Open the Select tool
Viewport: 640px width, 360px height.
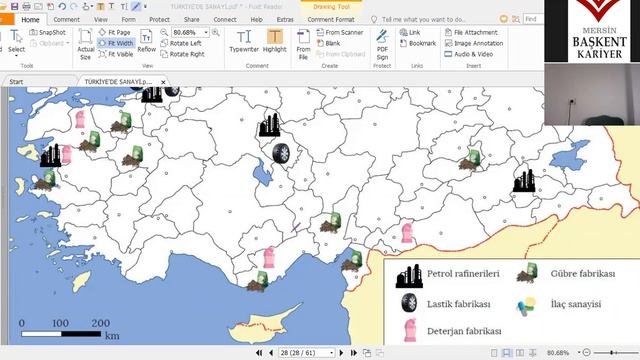tap(16, 42)
